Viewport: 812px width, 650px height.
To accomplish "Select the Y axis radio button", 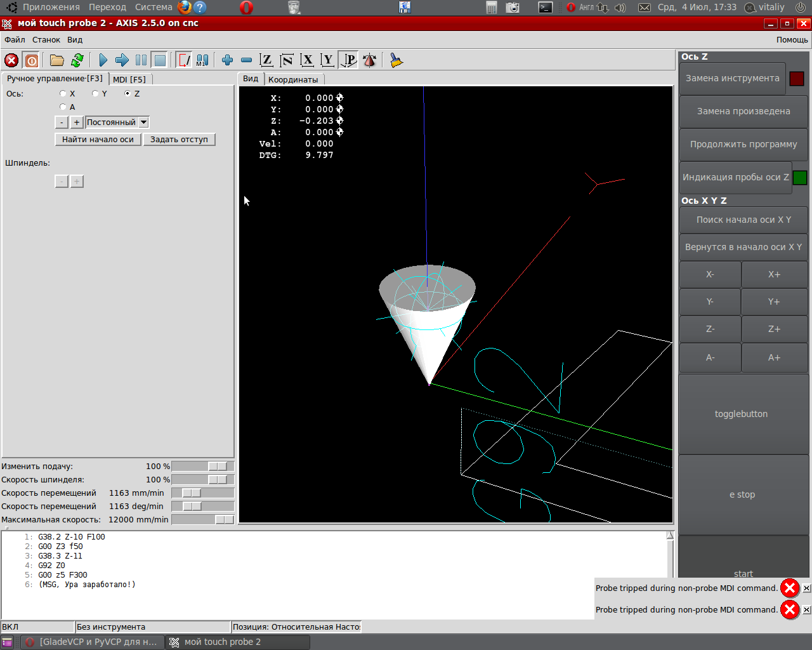I will tap(95, 93).
